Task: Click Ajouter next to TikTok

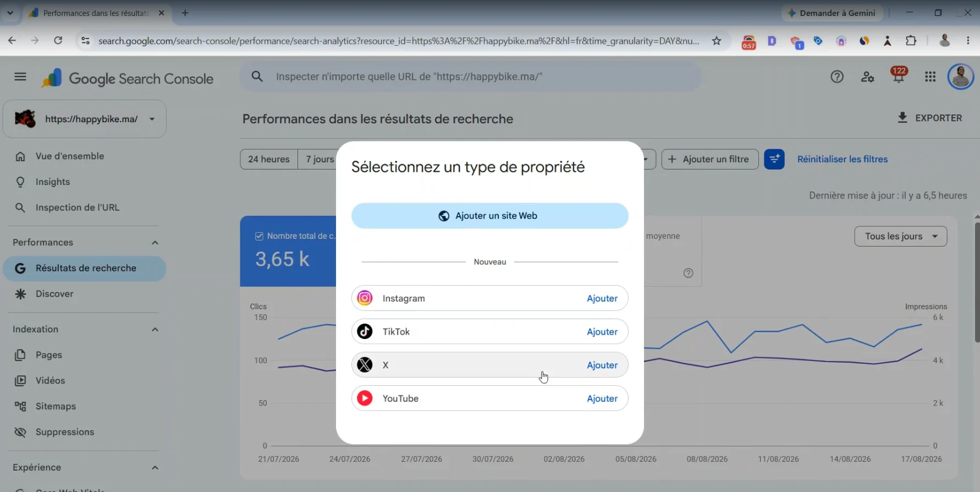Action: tap(602, 332)
